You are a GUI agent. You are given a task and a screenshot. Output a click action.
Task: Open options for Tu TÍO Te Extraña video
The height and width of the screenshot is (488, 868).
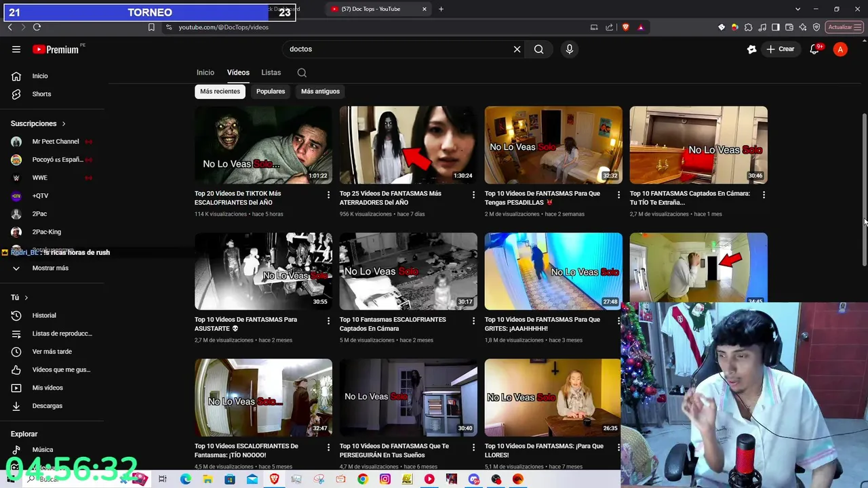(x=764, y=195)
